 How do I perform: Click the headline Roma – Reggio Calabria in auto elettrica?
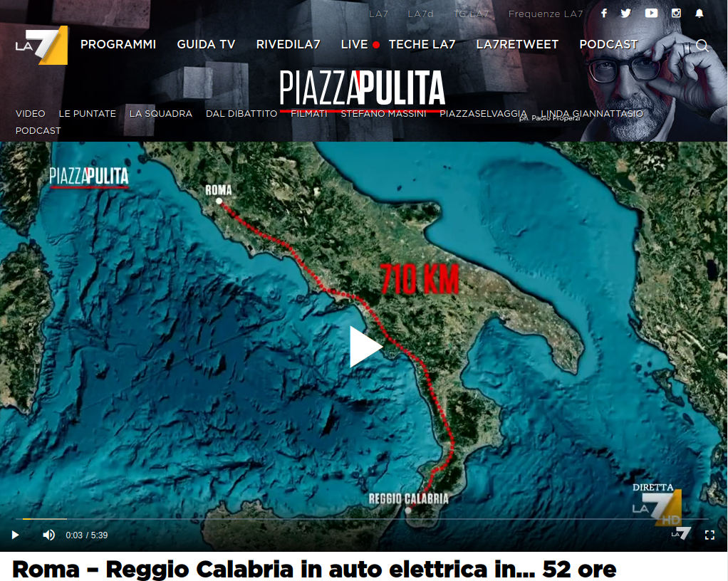pos(314,569)
